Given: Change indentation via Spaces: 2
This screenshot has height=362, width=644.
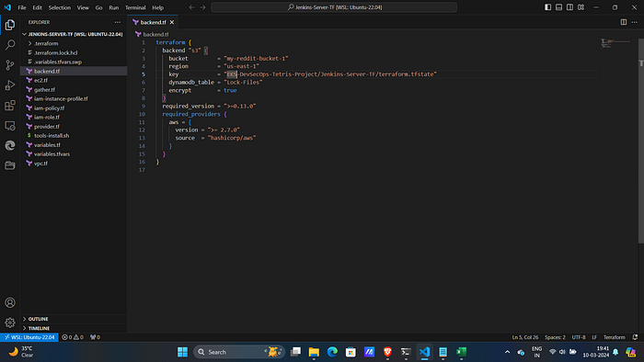Looking at the screenshot, I should [555, 337].
